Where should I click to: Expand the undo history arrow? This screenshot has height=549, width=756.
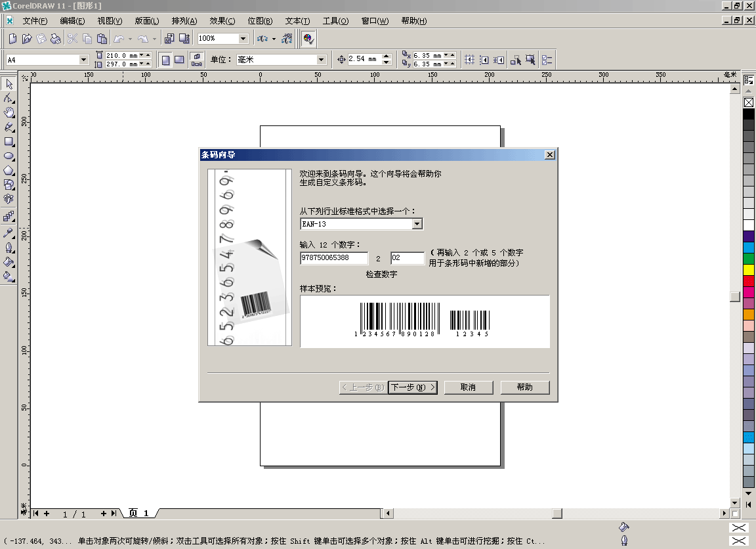(130, 39)
